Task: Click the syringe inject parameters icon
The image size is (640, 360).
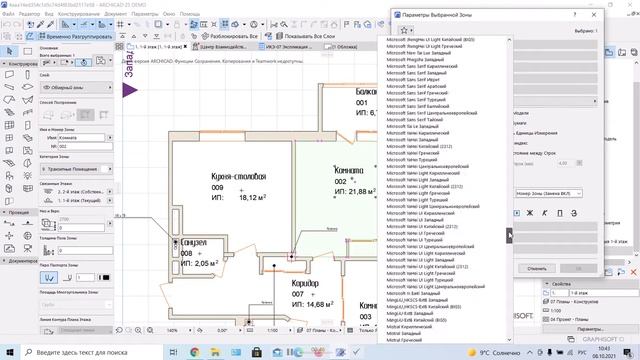Action: tap(50, 24)
